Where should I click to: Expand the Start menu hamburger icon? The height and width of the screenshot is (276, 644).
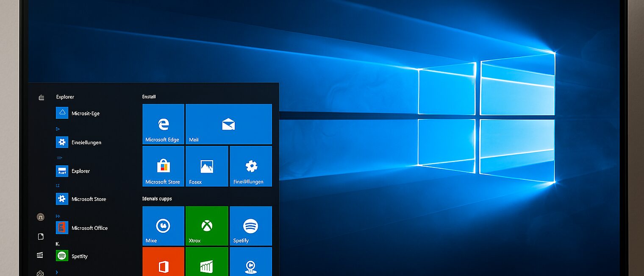point(41,98)
